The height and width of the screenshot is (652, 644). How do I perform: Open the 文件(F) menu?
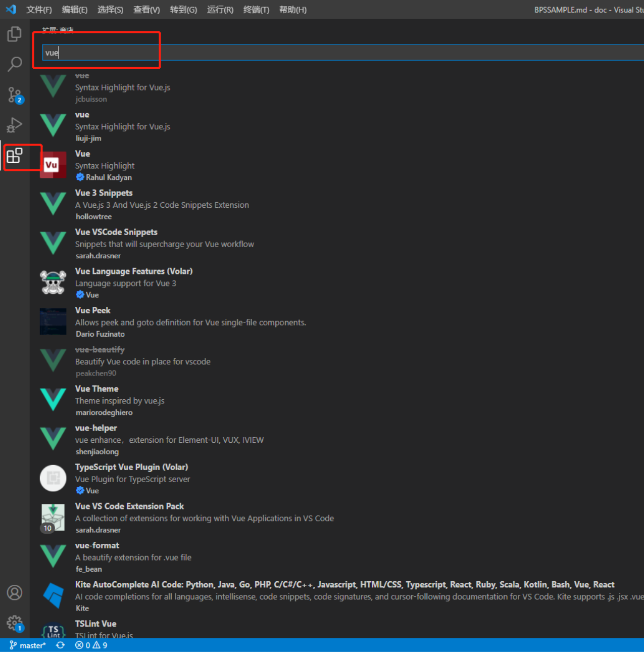tap(39, 9)
